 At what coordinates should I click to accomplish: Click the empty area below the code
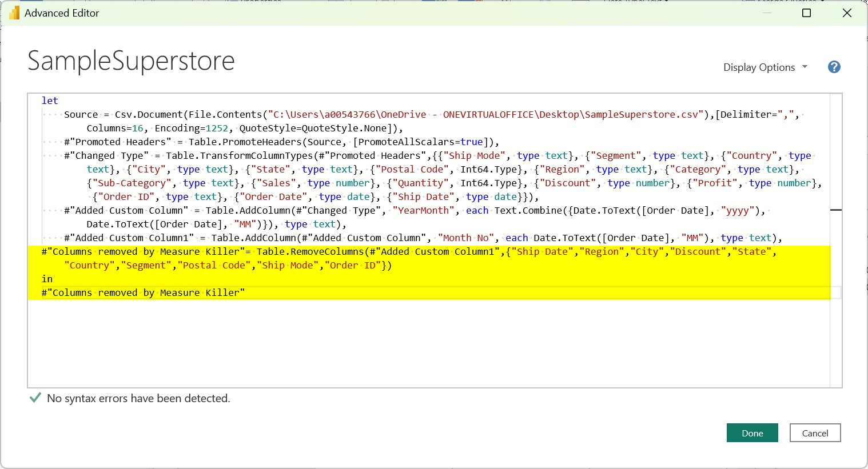pos(400,343)
